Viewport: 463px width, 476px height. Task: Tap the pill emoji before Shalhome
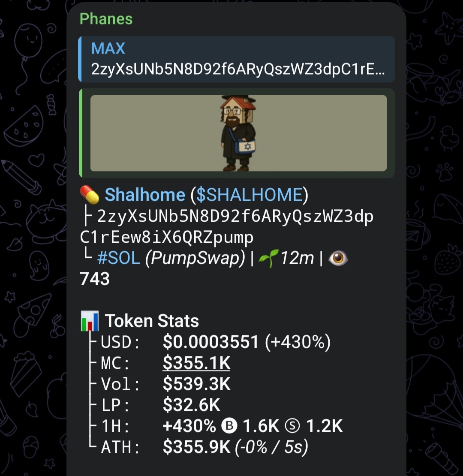[90, 195]
